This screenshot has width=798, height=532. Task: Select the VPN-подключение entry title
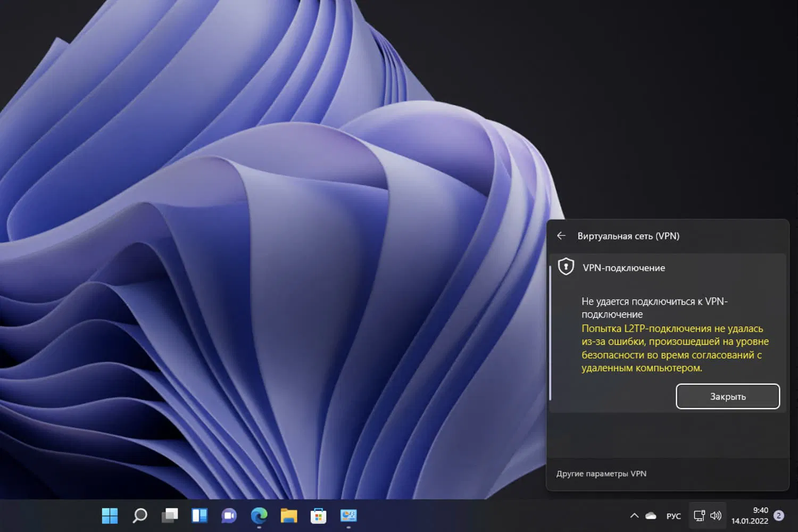624,268
